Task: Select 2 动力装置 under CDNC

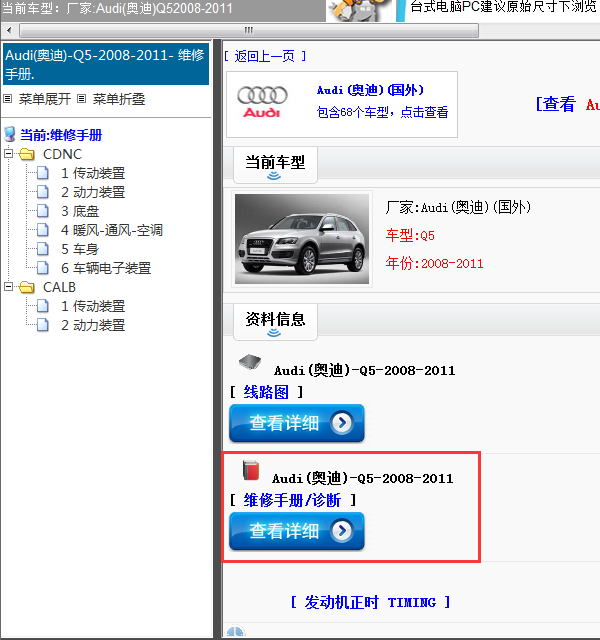Action: coord(93,192)
